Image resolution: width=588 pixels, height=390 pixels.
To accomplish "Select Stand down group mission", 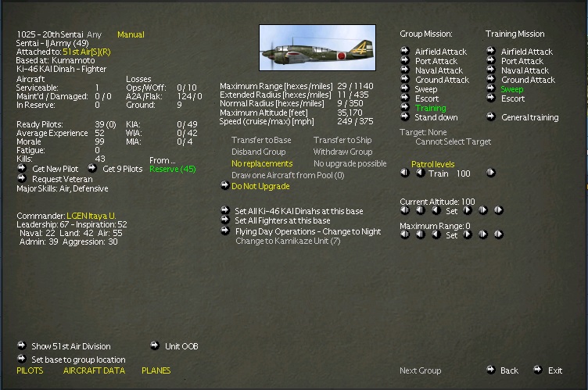I will pos(431,117).
